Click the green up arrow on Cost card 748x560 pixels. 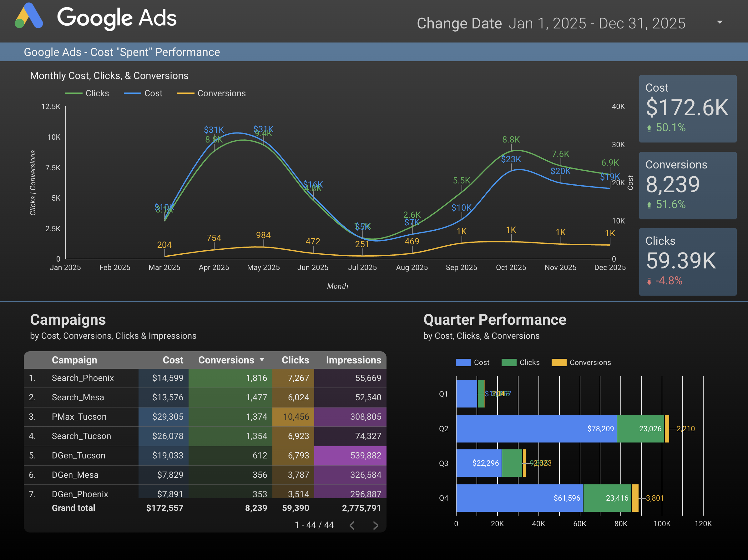pos(649,128)
